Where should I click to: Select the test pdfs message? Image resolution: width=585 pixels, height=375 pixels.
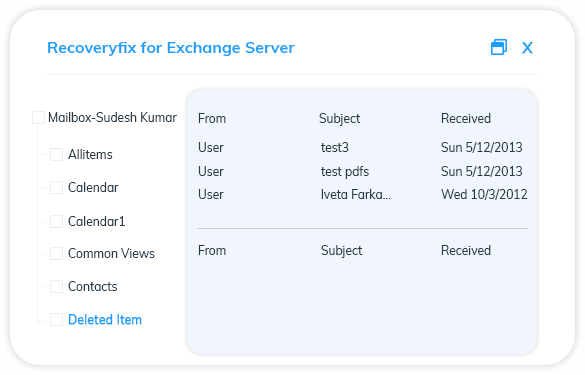362,171
